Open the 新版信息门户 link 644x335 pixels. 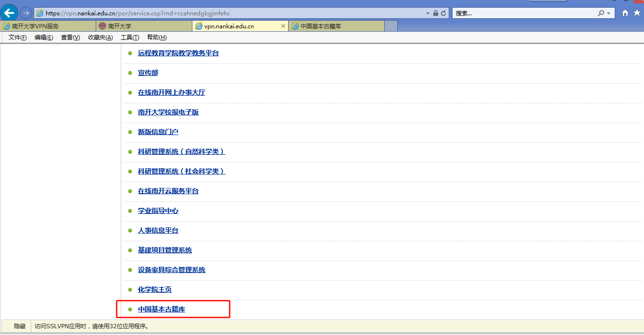pyautogui.click(x=158, y=132)
